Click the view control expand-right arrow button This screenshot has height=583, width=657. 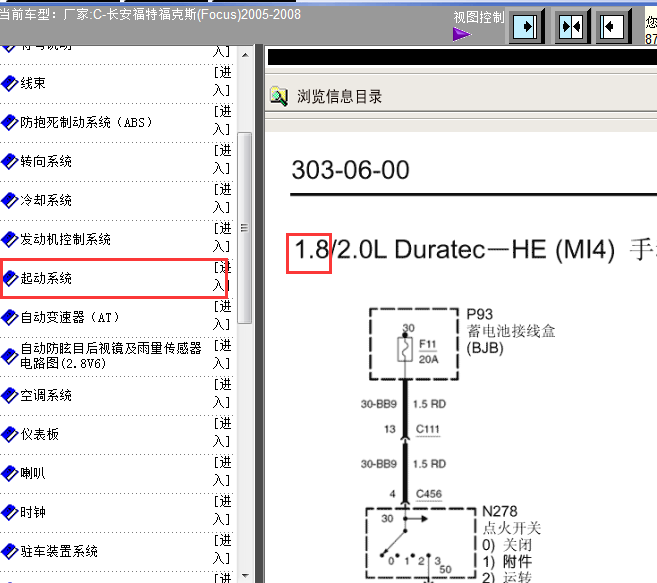point(526,27)
